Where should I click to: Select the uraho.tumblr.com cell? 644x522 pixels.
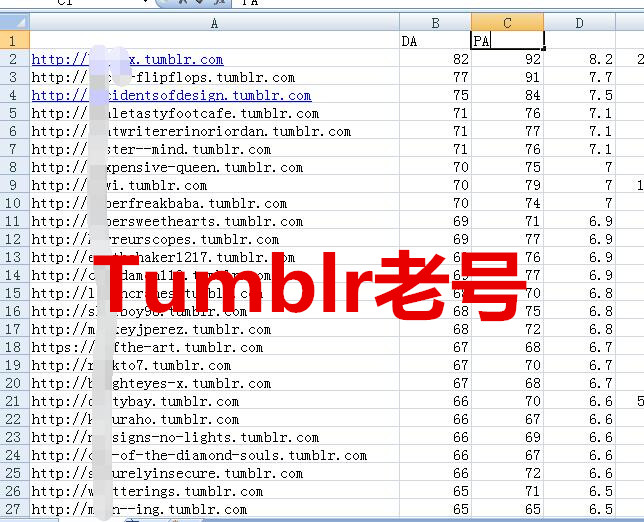pos(214,419)
